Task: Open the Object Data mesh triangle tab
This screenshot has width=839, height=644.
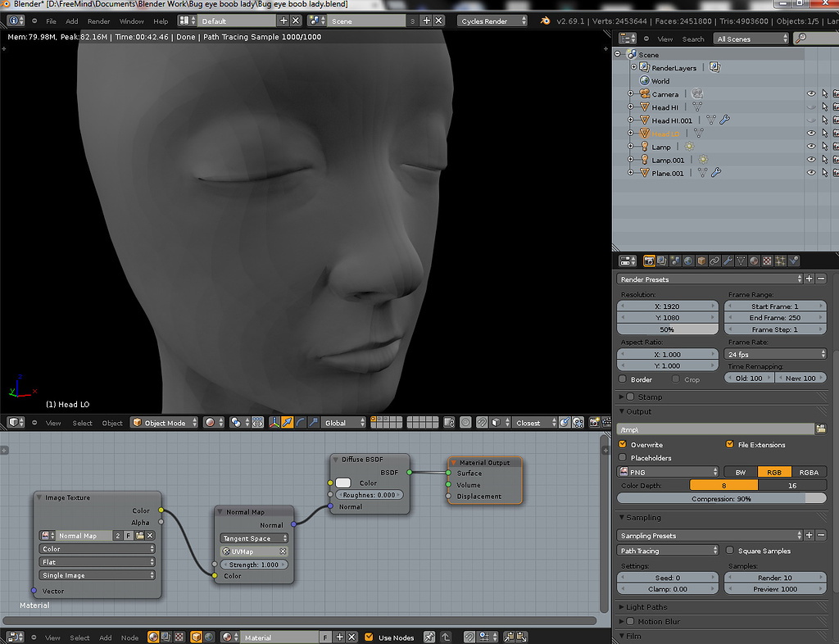Action: click(741, 261)
